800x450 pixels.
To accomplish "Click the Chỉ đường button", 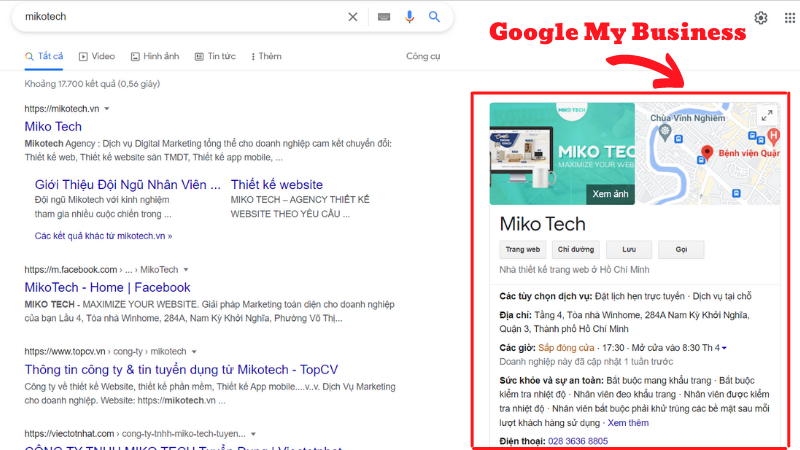I will tap(576, 249).
